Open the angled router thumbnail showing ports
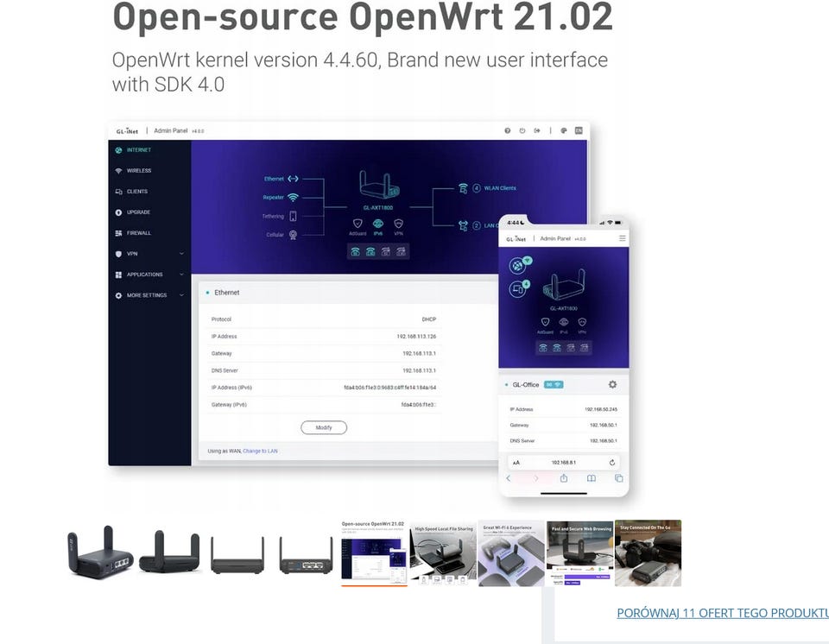 coord(100,552)
